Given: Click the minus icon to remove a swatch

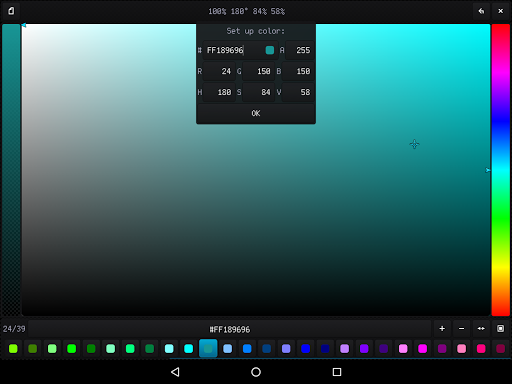Looking at the screenshot, I should point(461,329).
